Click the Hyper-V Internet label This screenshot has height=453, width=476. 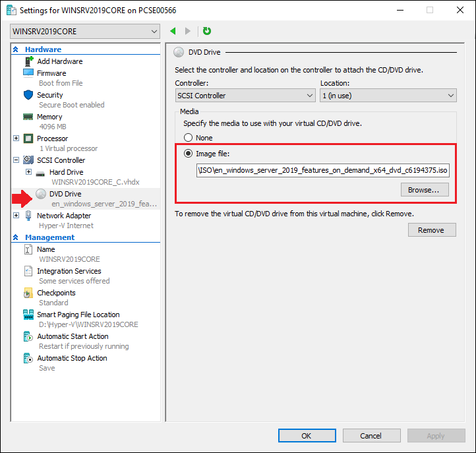click(x=66, y=226)
